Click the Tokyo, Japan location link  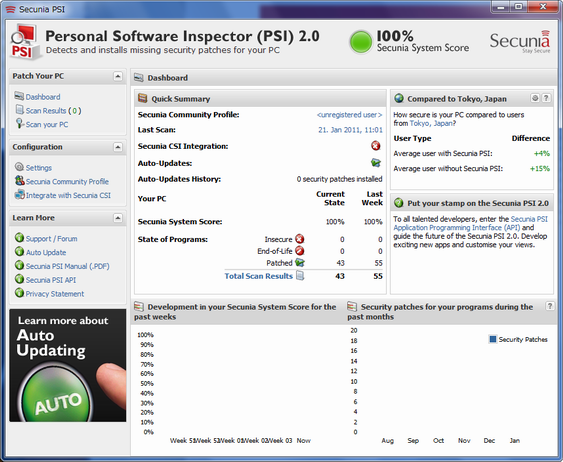431,123
